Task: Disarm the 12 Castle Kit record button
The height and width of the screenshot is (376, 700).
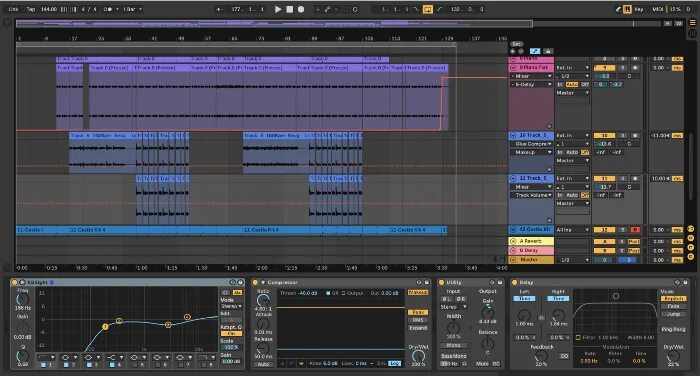Action: [x=635, y=230]
